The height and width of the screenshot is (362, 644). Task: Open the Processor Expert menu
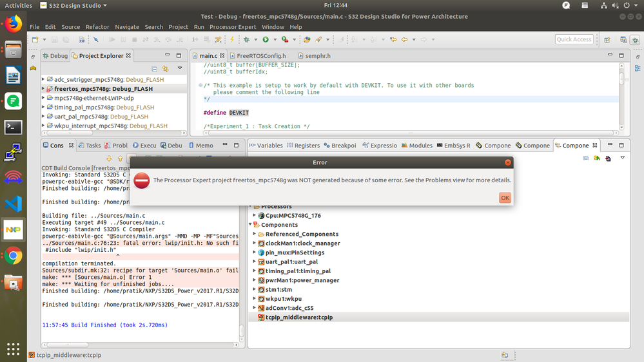tap(233, 26)
